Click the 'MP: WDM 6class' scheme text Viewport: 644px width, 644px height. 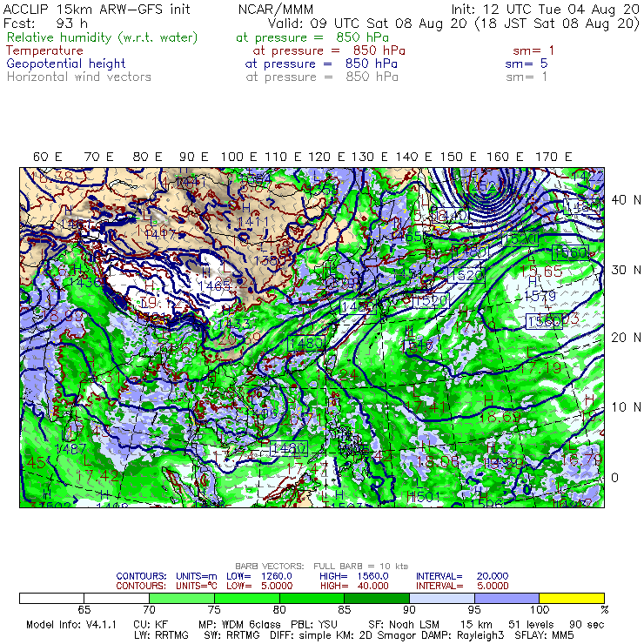pos(239,625)
